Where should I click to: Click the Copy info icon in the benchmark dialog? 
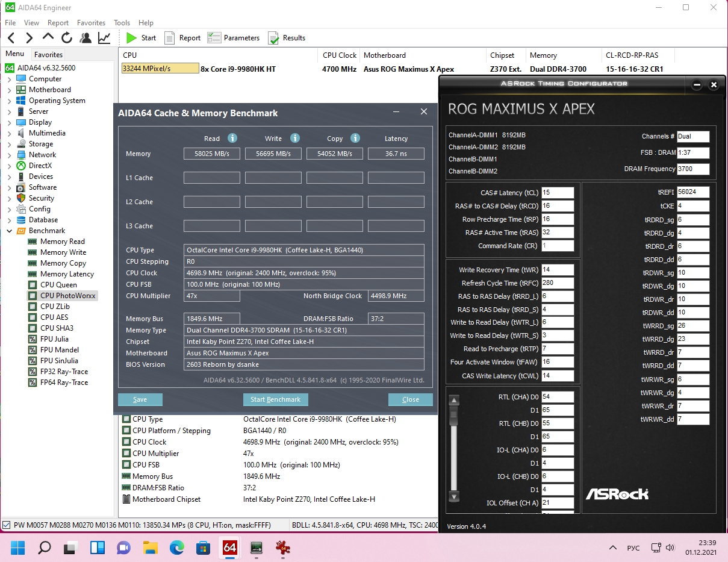355,139
